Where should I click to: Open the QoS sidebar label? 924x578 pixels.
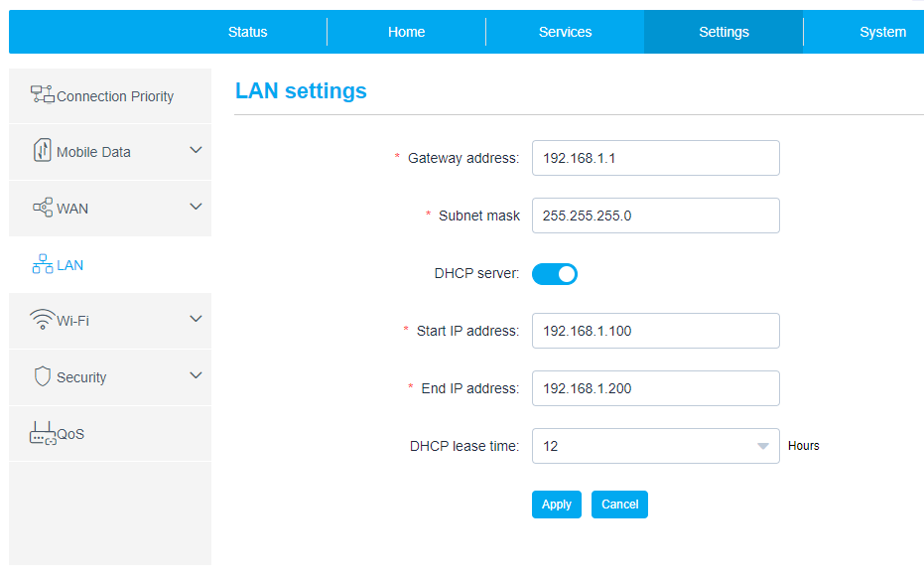(70, 435)
